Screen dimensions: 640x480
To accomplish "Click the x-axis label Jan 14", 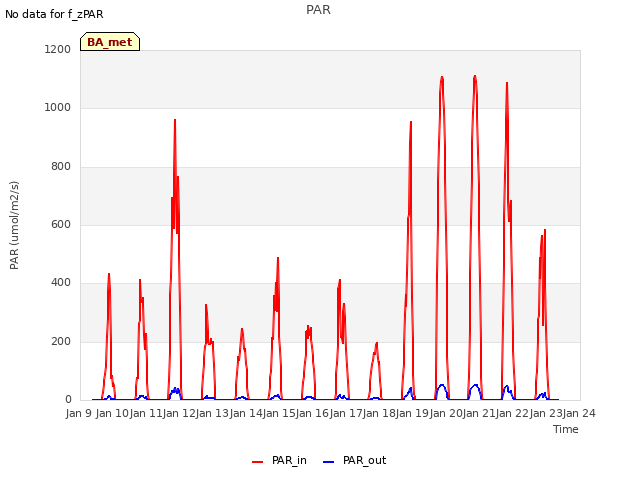I will point(246,413).
